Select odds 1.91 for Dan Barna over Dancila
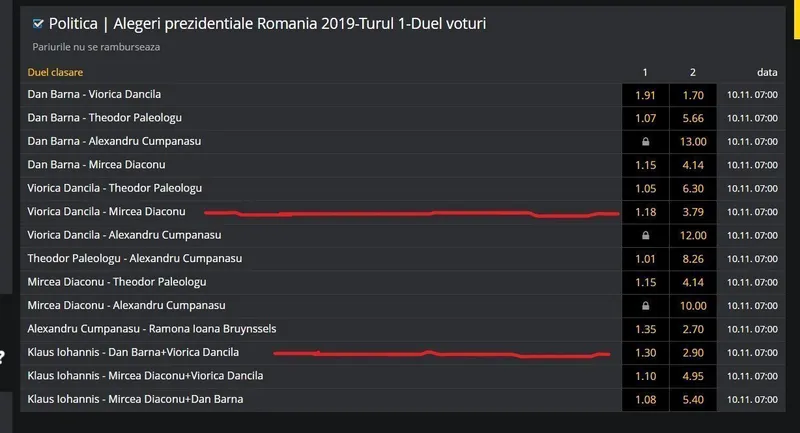800x433 pixels. [645, 95]
